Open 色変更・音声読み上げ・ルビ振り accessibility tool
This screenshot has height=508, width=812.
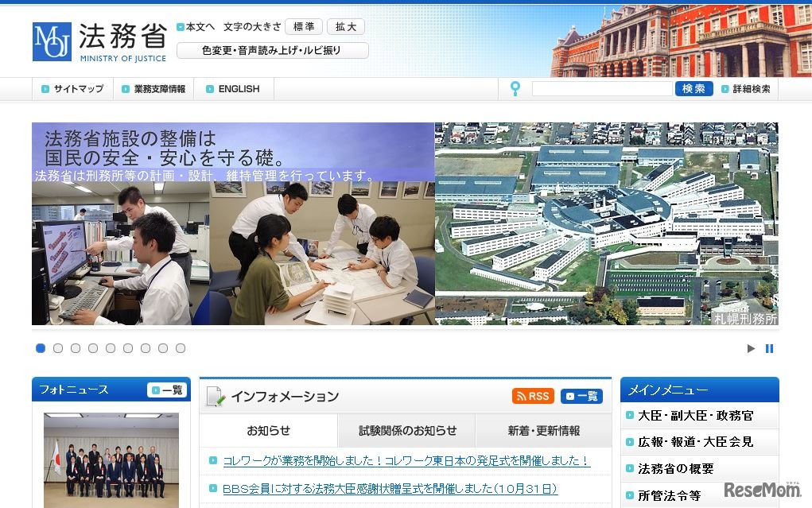click(x=273, y=50)
